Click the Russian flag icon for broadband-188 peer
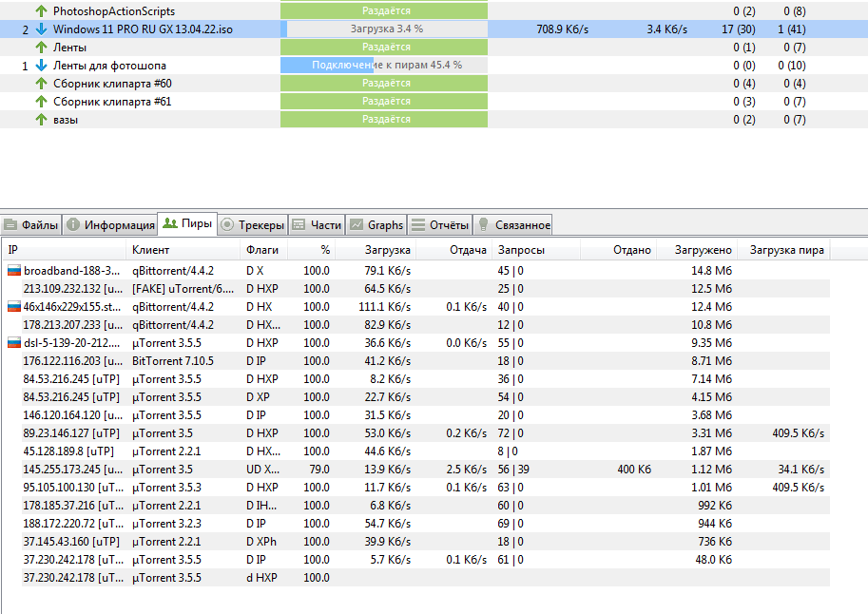 pyautogui.click(x=14, y=271)
